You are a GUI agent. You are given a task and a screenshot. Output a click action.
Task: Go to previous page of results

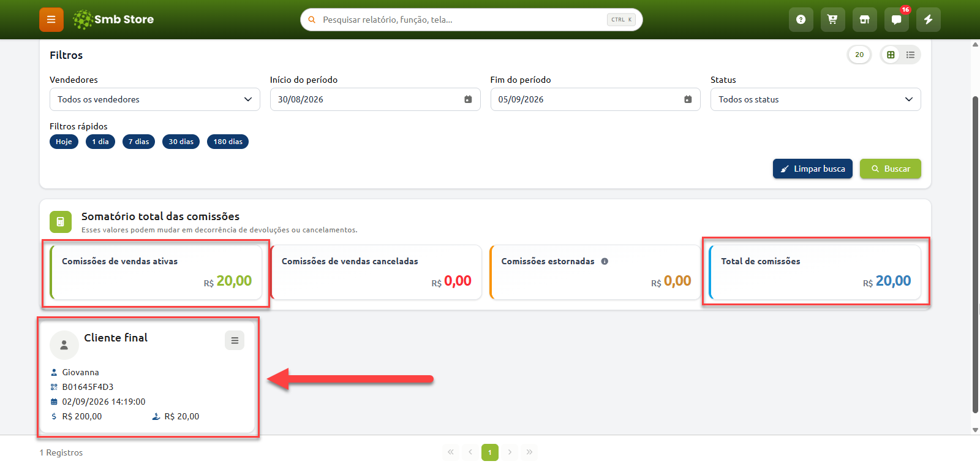tap(470, 452)
